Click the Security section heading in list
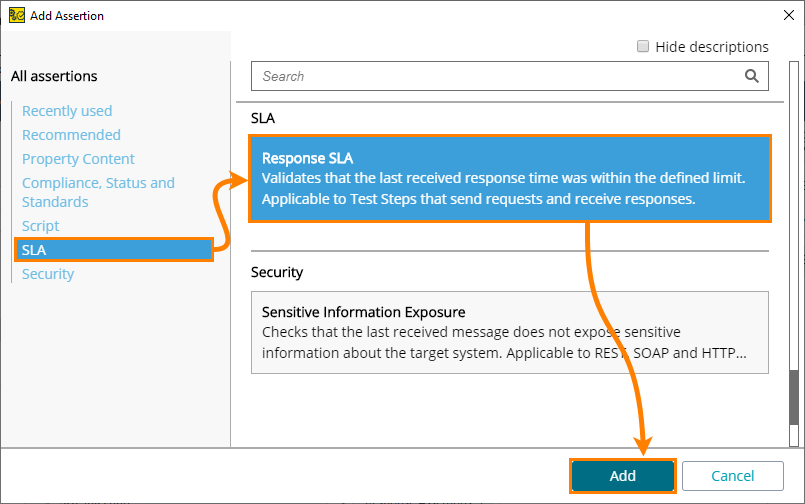The image size is (805, 504). tap(277, 272)
